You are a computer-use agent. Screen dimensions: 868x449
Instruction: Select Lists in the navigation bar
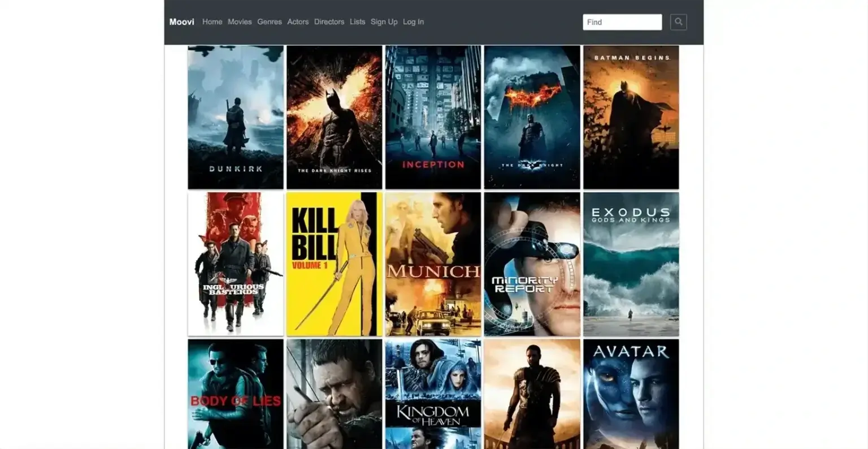click(357, 22)
